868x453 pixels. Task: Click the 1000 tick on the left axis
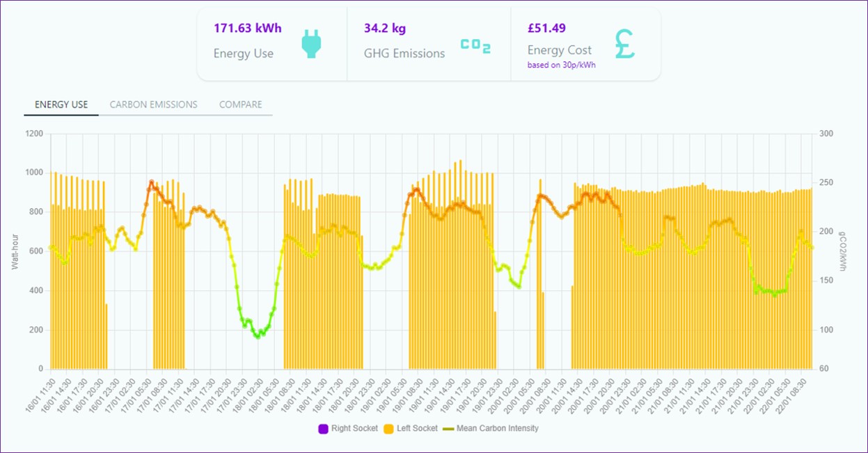(x=33, y=173)
